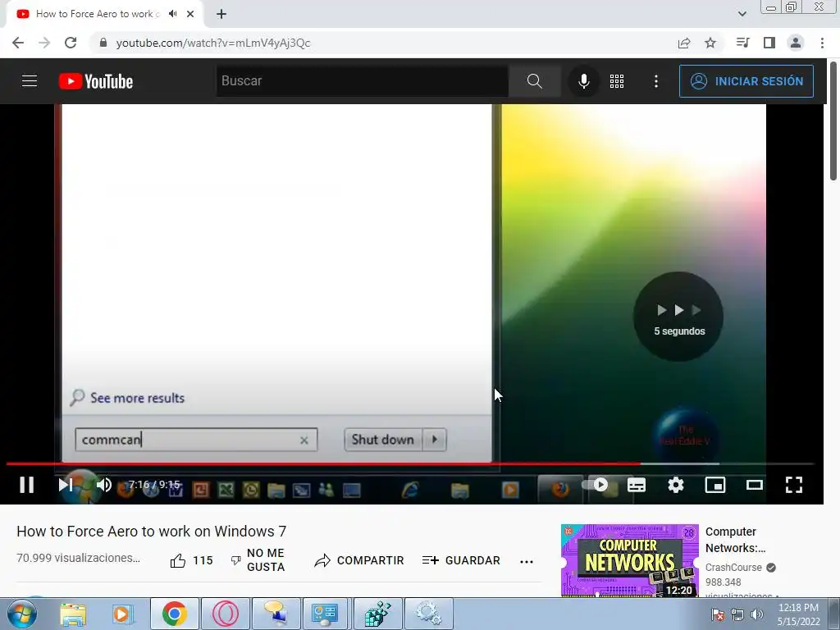
Task: Reload the page
Action: 71,43
